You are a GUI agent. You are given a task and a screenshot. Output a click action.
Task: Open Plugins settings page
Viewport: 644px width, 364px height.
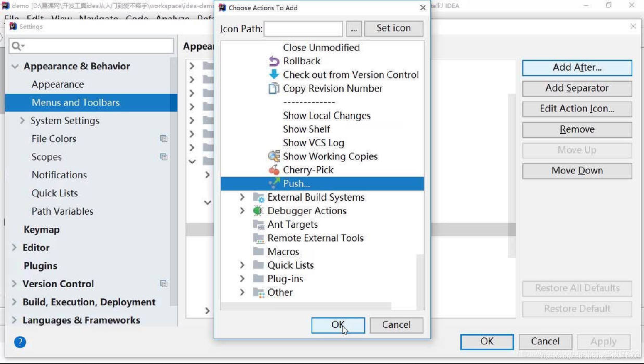pos(40,266)
